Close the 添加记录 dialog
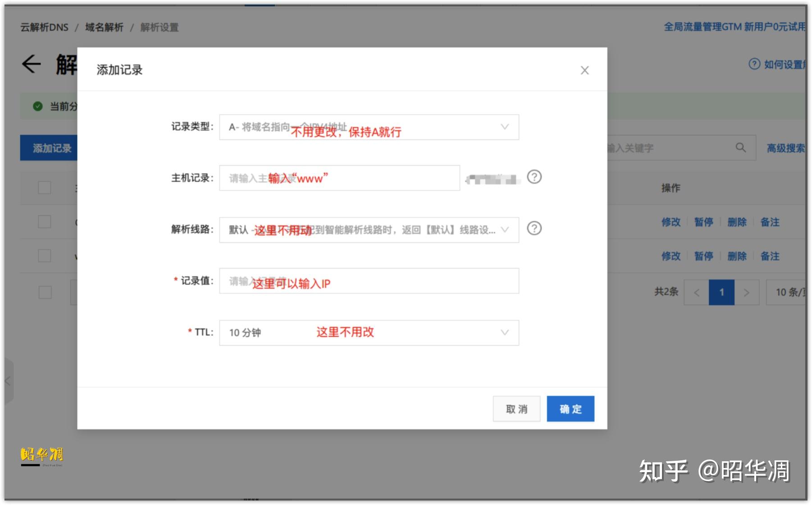The height and width of the screenshot is (505, 812). point(584,70)
